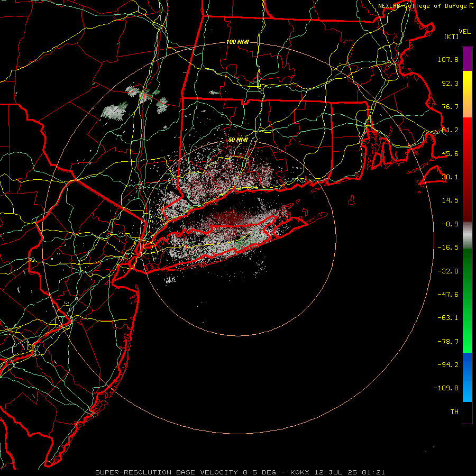Select the 76.7 velocity scale value
Viewport: 476px width, 476px height.
450,106
